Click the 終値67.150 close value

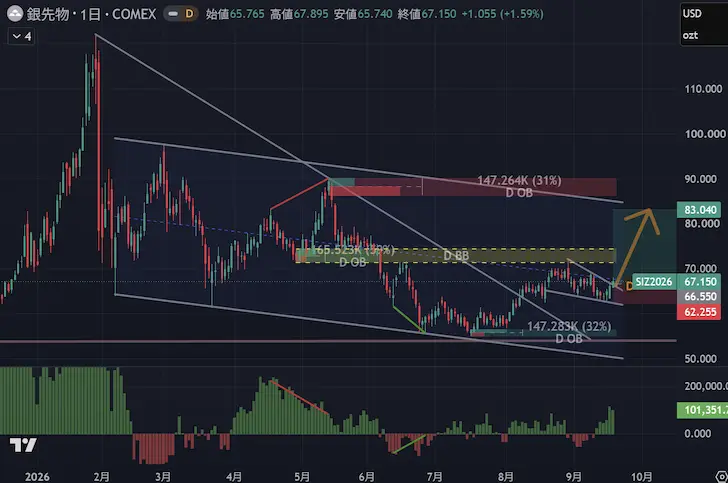427,14
